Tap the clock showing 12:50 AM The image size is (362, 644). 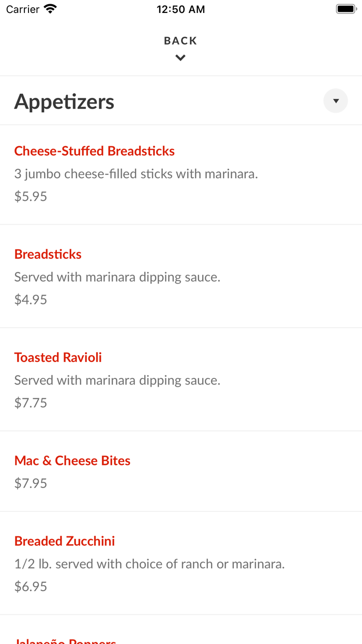click(180, 9)
